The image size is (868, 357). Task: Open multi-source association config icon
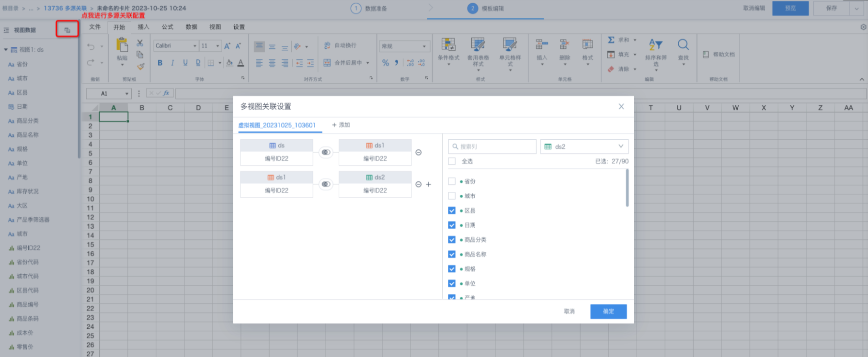coord(68,30)
